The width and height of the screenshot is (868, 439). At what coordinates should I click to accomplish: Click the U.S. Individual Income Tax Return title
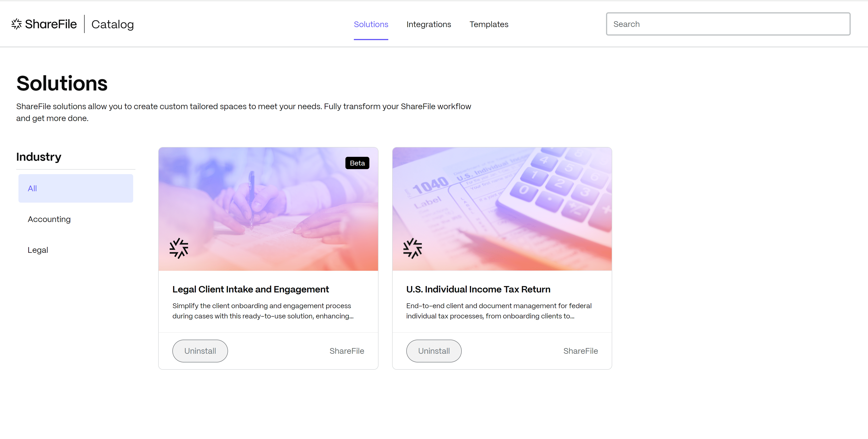(478, 289)
